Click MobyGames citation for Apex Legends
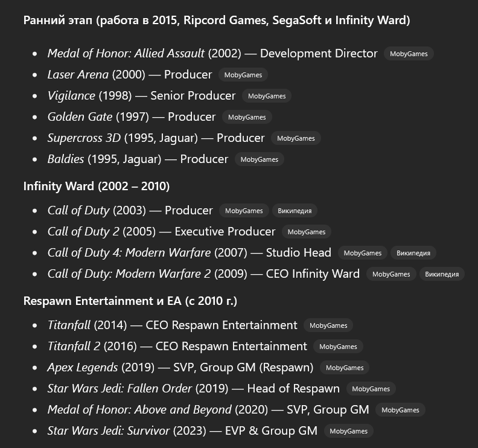 345,368
